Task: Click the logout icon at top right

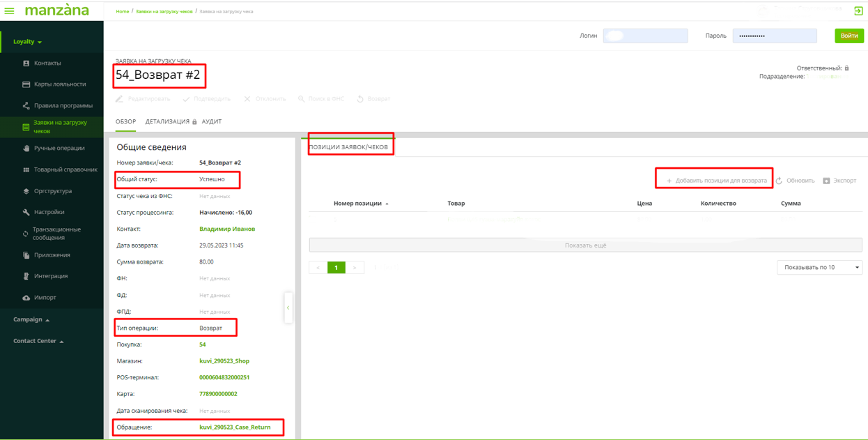Action: [858, 10]
